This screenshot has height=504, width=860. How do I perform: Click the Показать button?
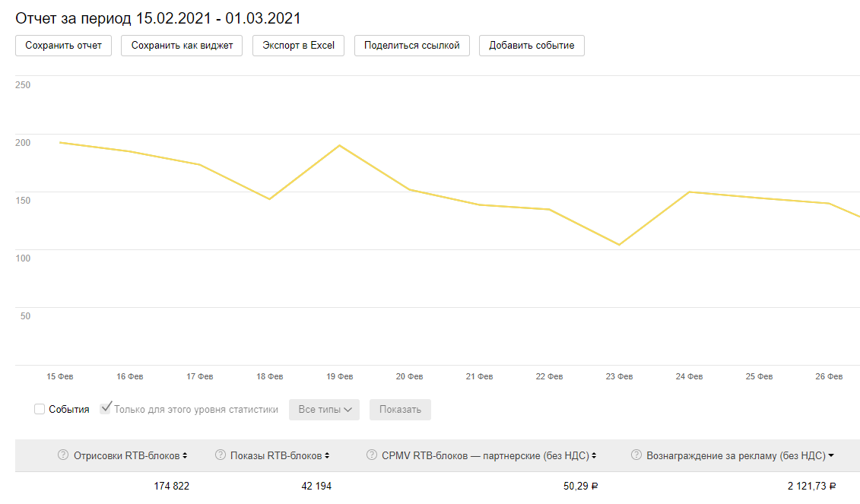click(400, 410)
